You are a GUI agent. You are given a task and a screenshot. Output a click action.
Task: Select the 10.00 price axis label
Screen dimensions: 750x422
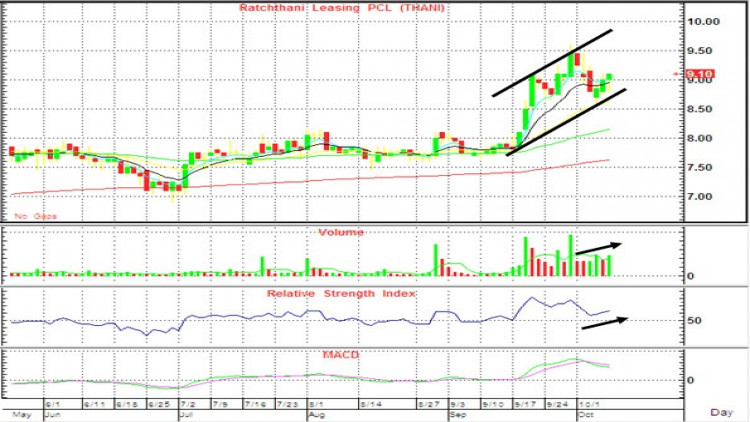click(x=703, y=22)
